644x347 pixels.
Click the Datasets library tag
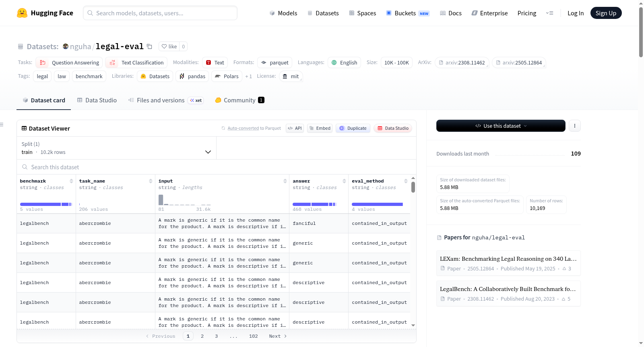pos(155,76)
